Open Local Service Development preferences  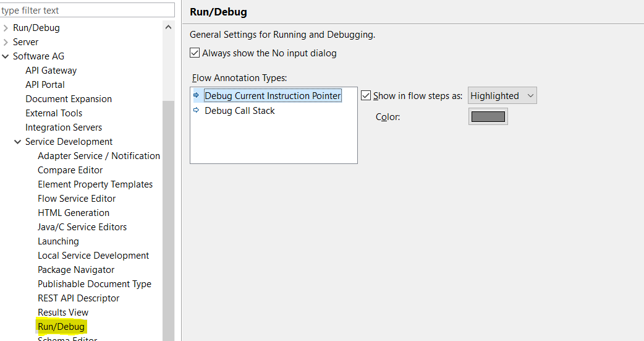(x=93, y=256)
